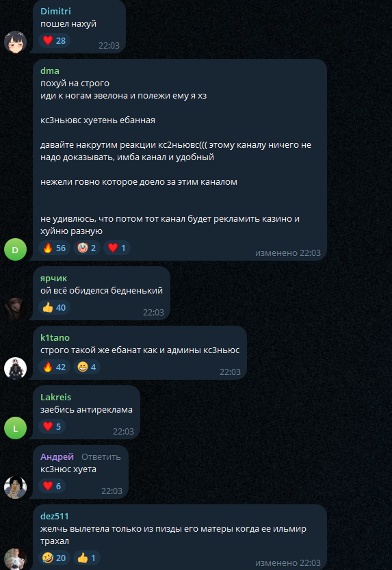Viewport: 392px width, 570px height.
Task: Click the clown reaction with 2 on dma's message
Action: (x=86, y=248)
